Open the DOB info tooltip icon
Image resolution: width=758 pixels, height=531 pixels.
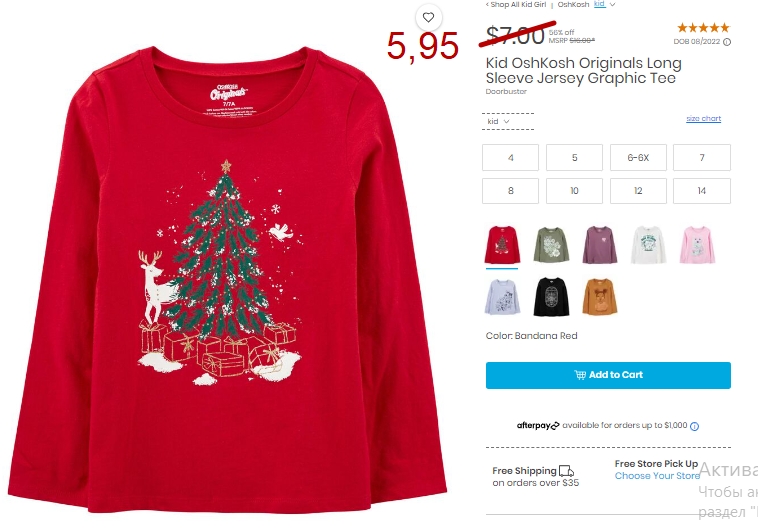(727, 42)
